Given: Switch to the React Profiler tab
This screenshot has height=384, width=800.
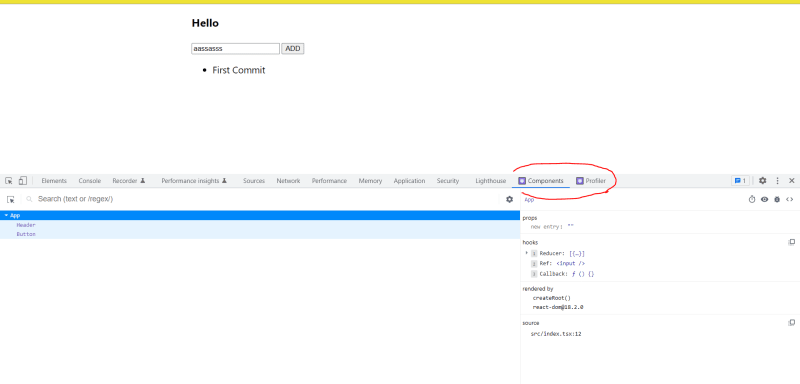Looking at the screenshot, I should 591,181.
